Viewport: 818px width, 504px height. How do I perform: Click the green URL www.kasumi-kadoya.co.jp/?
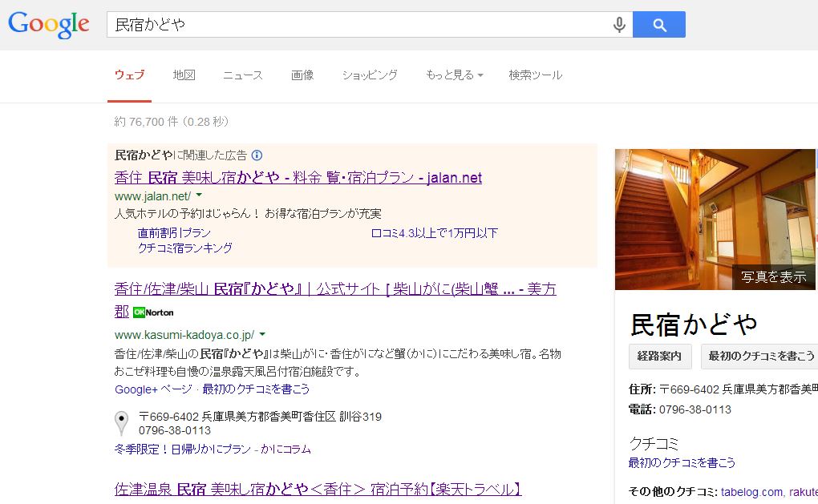coord(184,335)
